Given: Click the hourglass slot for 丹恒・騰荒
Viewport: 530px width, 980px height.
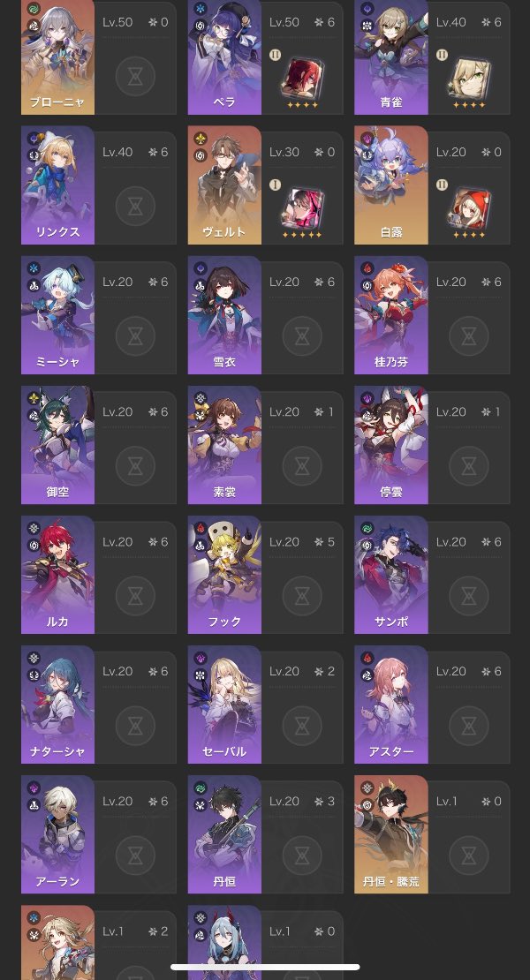Looking at the screenshot, I should [469, 856].
